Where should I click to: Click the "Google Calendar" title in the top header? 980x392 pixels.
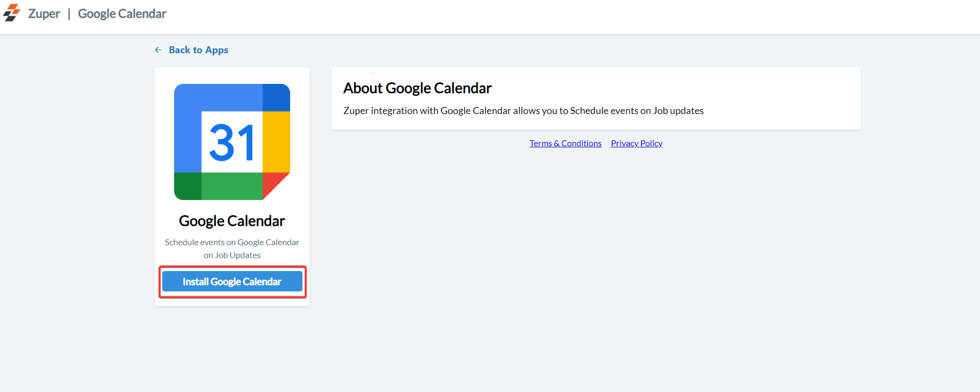click(x=122, y=14)
